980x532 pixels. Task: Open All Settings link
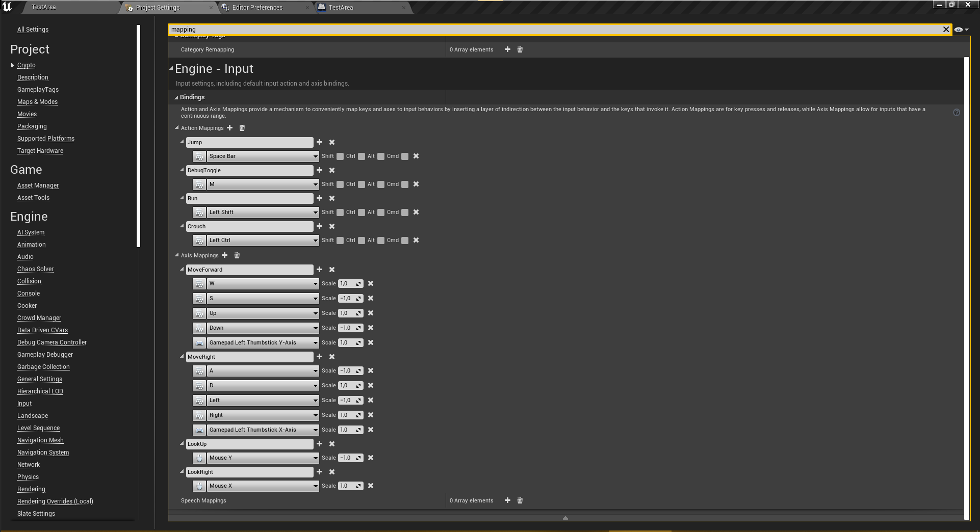click(x=33, y=30)
